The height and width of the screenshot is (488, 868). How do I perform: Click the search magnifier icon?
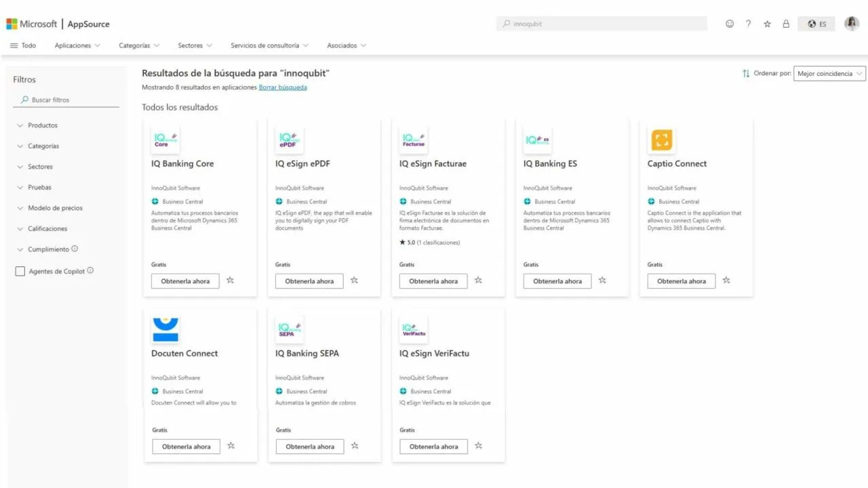tap(507, 24)
